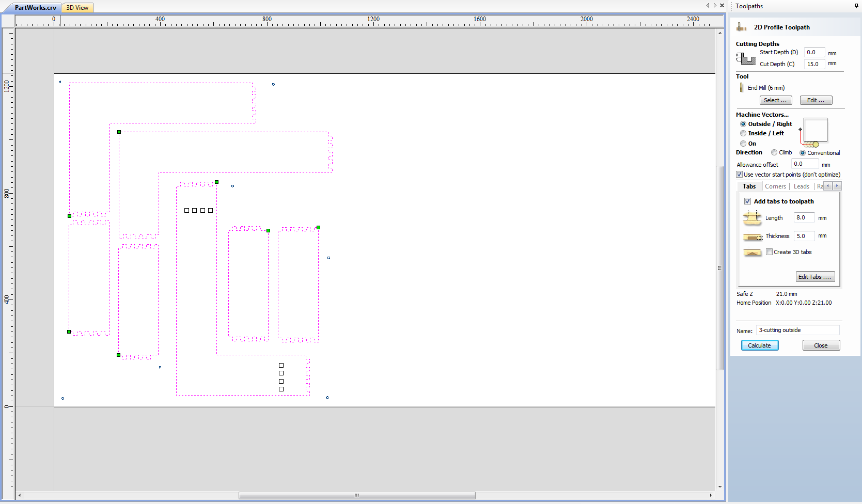Open the Corners settings tab

tap(775, 186)
